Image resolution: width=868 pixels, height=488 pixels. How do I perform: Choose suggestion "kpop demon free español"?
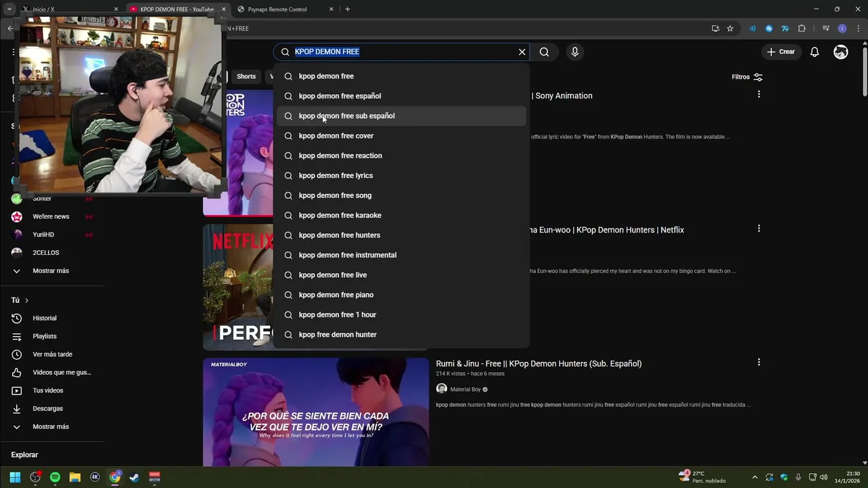coord(401,96)
